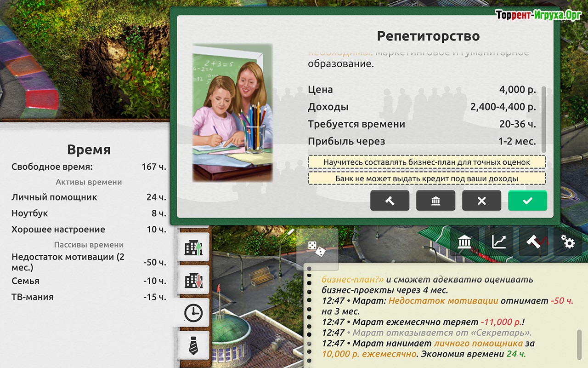Click 'Недостаток мотивации' link in the log
The image size is (588, 368).
(x=443, y=301)
